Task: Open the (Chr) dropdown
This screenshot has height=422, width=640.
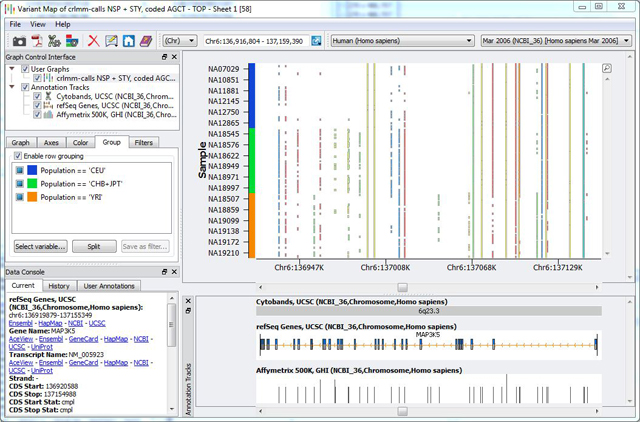Action: point(180,41)
